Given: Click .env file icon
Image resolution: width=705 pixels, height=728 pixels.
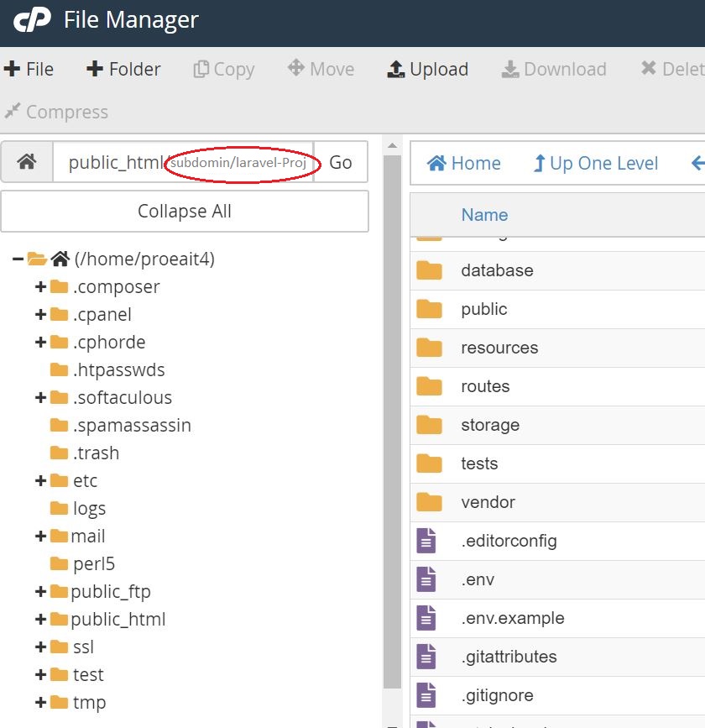Looking at the screenshot, I should click(426, 579).
